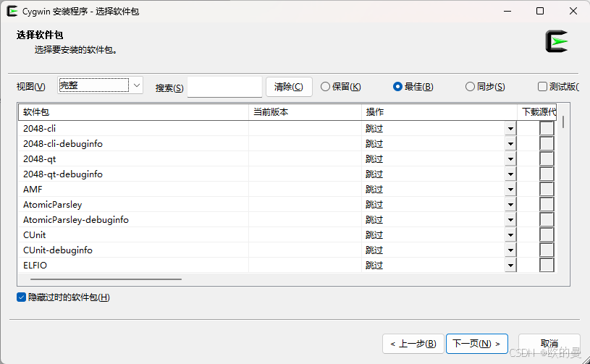The height and width of the screenshot is (364, 590).
Task: Tick source checkbox for AMF
Action: click(547, 189)
